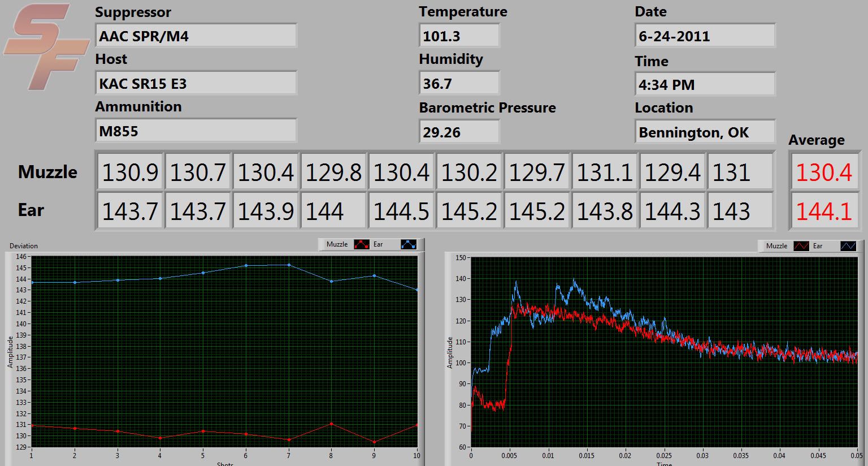This screenshot has height=466, width=868.
Task: Click the Time field 4:34 PM
Action: 705,84
